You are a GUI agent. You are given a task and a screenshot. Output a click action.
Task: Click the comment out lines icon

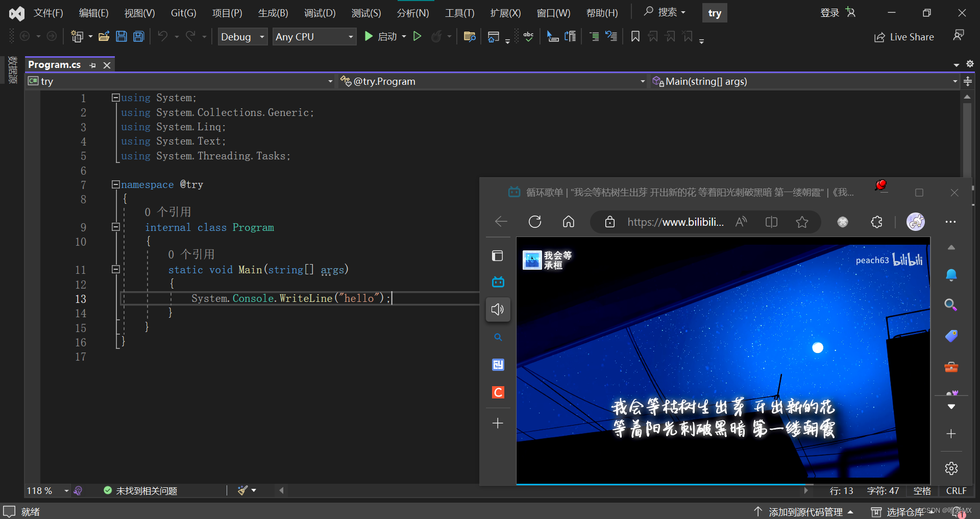pos(594,36)
